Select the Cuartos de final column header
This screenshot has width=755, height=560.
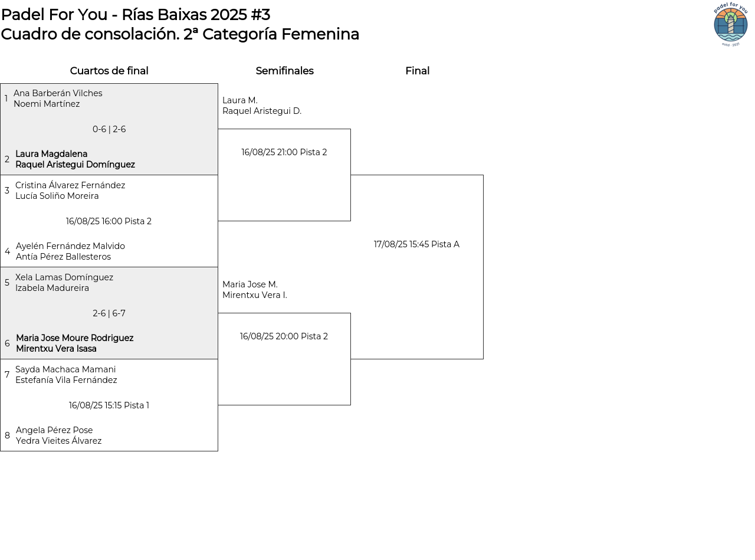click(x=109, y=71)
